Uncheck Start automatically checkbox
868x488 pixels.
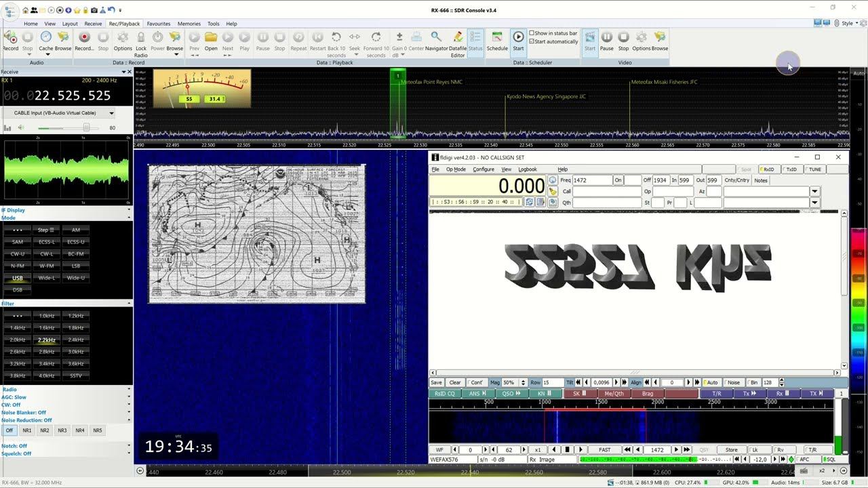[532, 41]
